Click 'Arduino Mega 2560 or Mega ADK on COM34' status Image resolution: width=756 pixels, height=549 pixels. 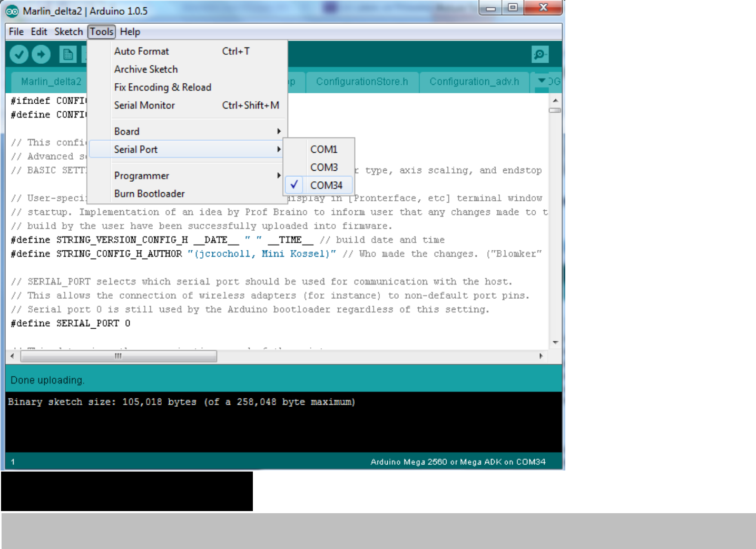[458, 462]
